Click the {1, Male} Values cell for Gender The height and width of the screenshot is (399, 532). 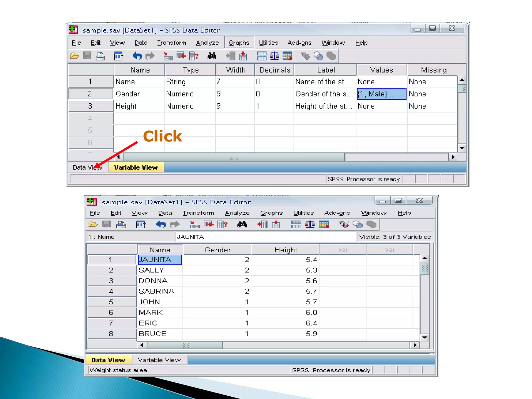381,94
